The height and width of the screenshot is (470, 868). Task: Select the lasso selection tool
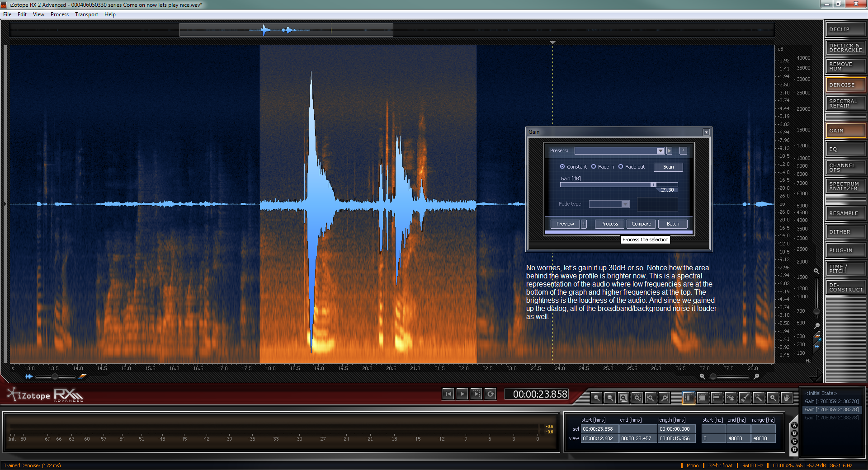(731, 398)
